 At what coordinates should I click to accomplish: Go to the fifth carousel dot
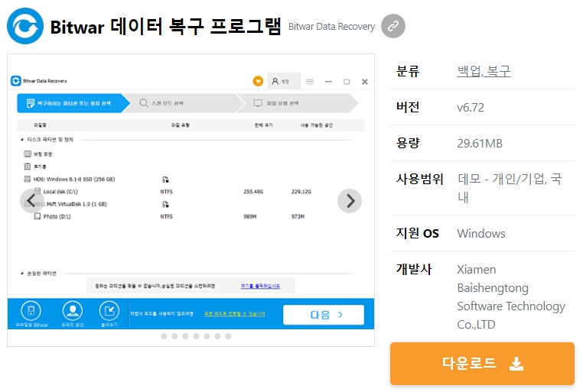coord(207,336)
